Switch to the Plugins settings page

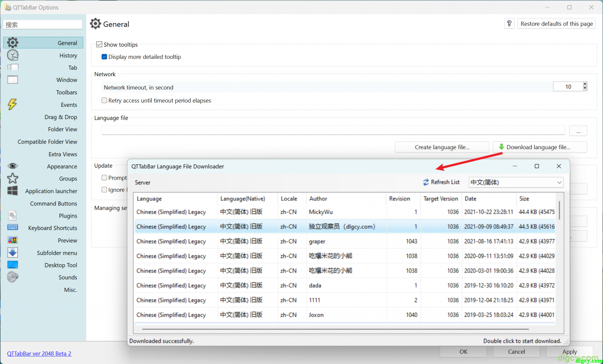tap(68, 216)
